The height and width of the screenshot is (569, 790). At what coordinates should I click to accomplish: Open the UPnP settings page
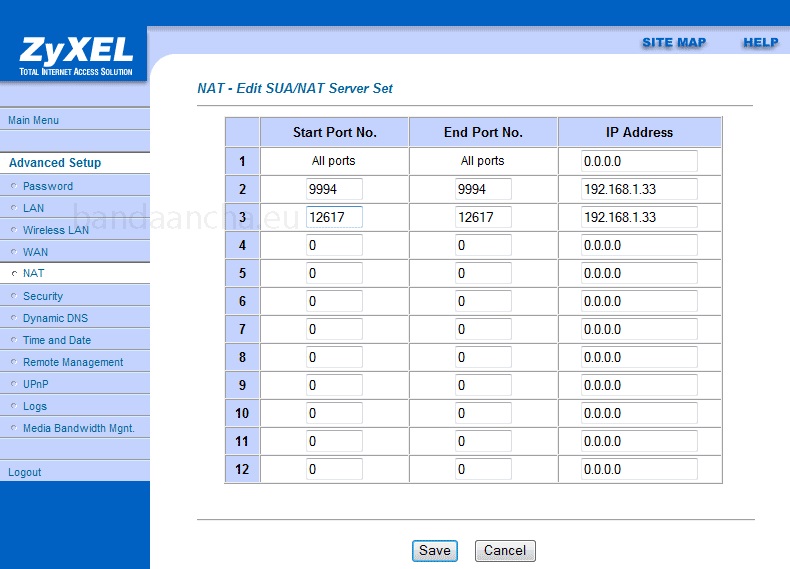coord(36,384)
